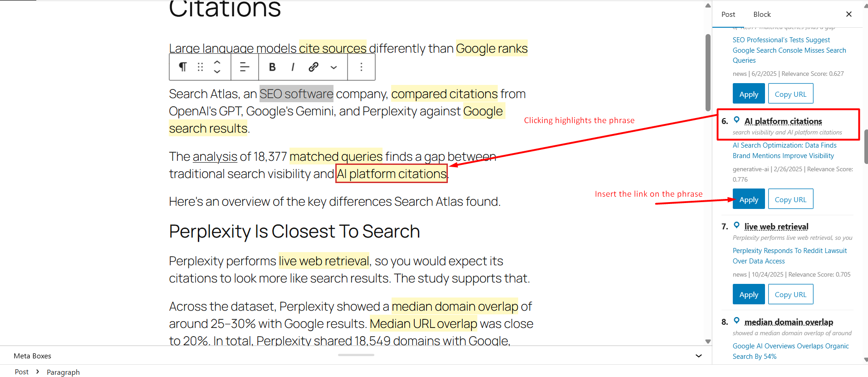This screenshot has width=868, height=377.
Task: Insert a link with the link icon
Action: point(313,67)
